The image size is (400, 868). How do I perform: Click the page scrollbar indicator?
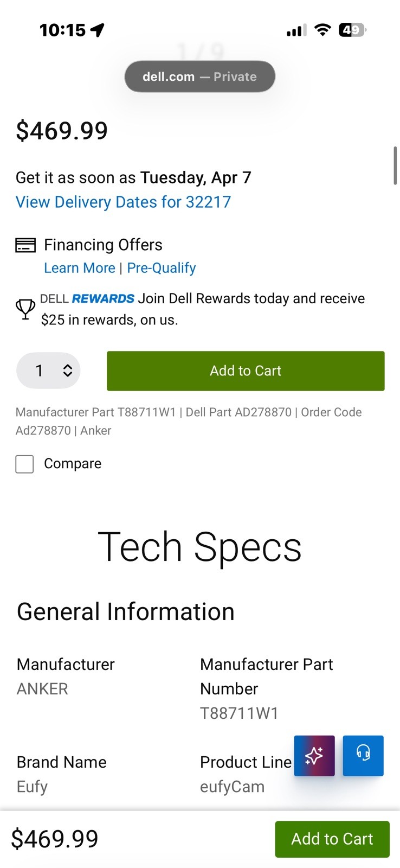(395, 165)
